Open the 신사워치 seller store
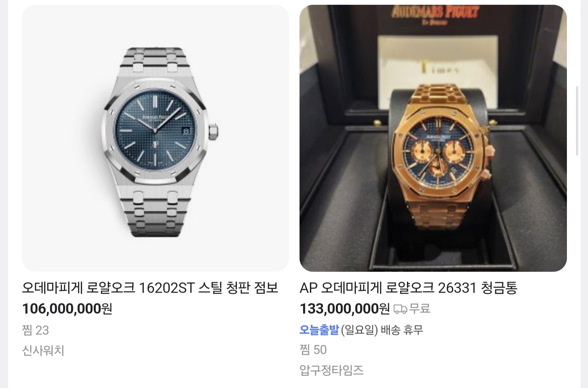 (43, 350)
